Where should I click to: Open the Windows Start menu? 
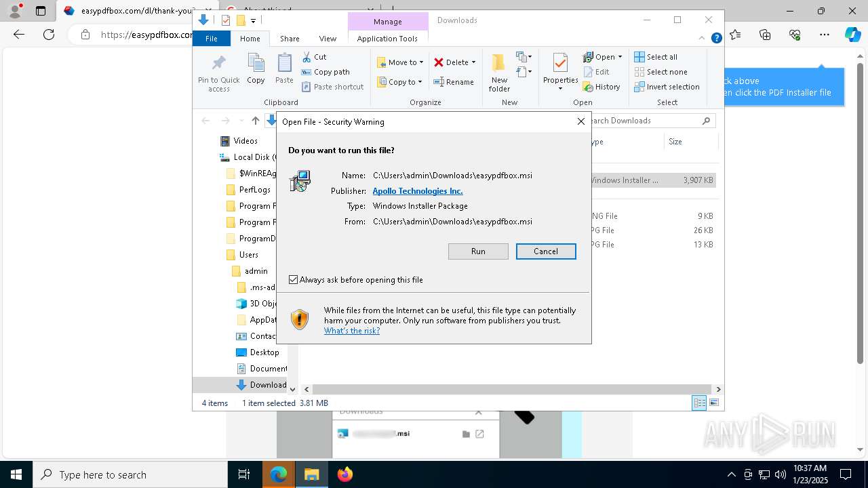click(x=16, y=474)
